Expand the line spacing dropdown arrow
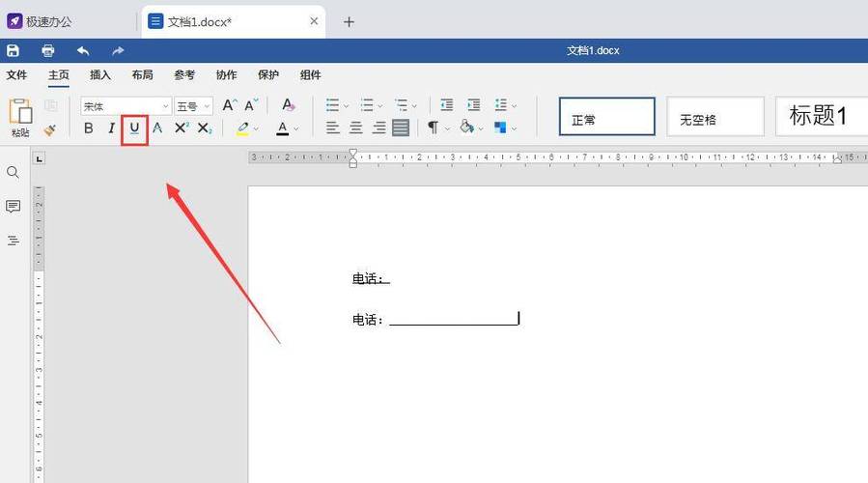 [515, 106]
